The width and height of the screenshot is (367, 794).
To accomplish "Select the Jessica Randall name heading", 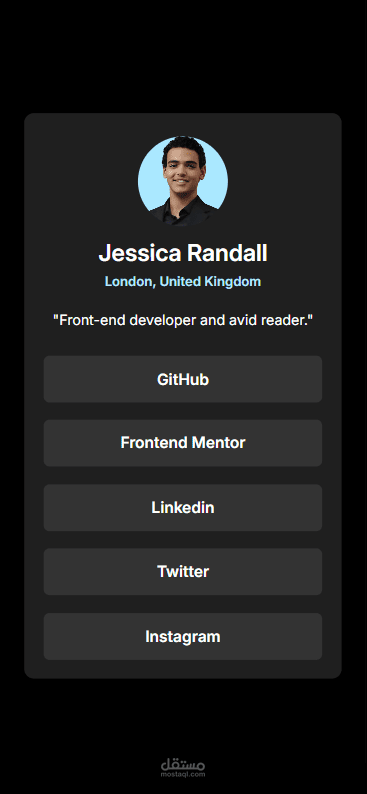I will pyautogui.click(x=183, y=253).
